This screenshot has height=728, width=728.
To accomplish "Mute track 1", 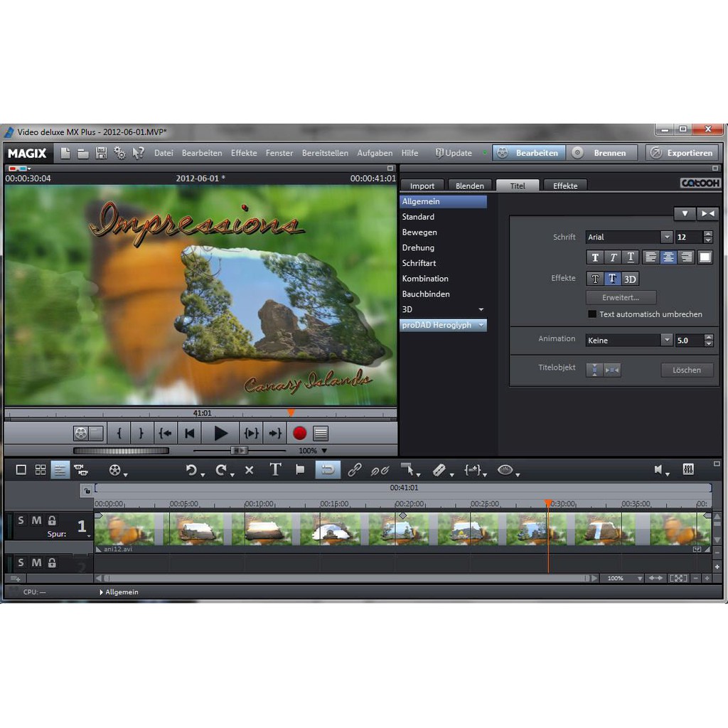I will [x=36, y=520].
